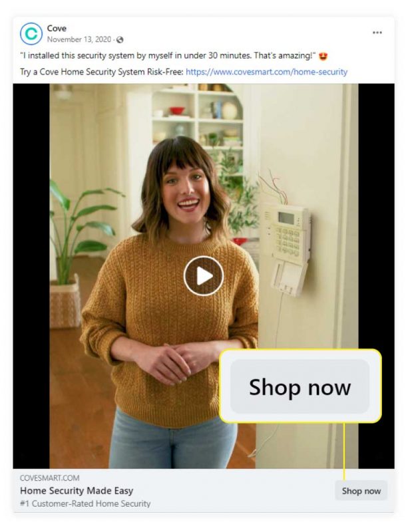
Task: Open the three-dot post options menu
Action: pos(377,33)
